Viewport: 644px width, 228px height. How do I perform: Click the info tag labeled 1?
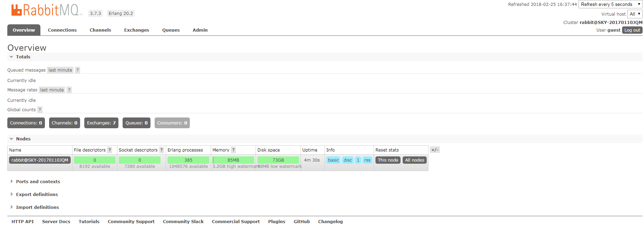pos(358,160)
